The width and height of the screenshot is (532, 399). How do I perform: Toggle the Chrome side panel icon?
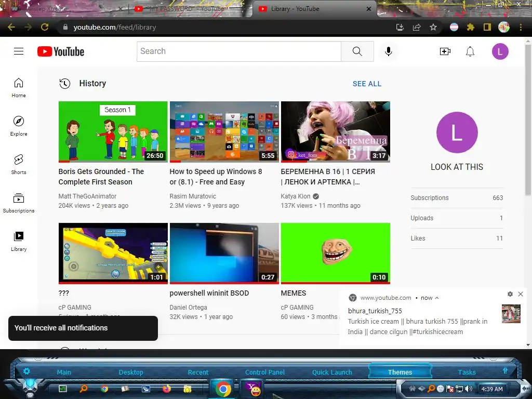pos(487,27)
